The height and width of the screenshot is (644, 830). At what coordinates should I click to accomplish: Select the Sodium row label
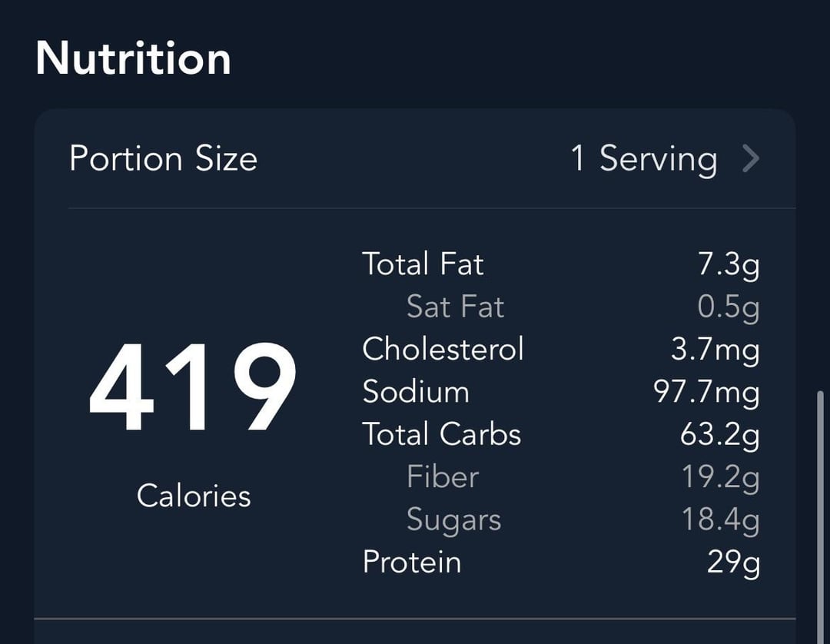point(416,392)
